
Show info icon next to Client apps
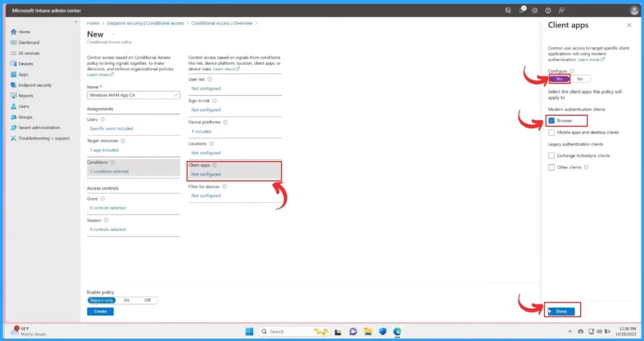coord(214,165)
